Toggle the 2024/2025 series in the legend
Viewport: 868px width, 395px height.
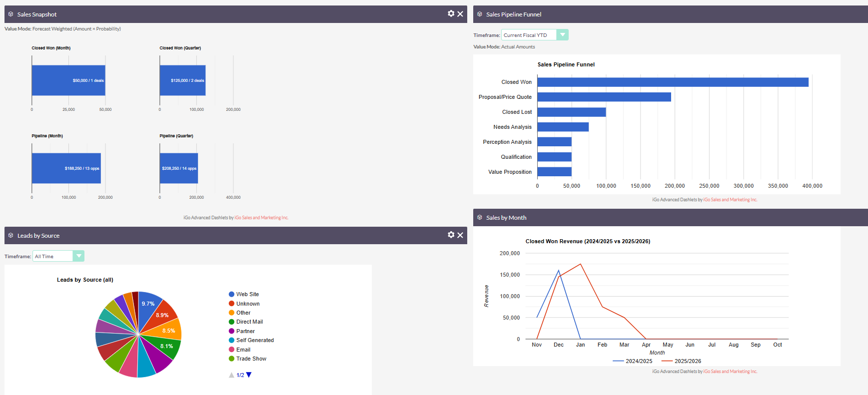click(x=633, y=361)
